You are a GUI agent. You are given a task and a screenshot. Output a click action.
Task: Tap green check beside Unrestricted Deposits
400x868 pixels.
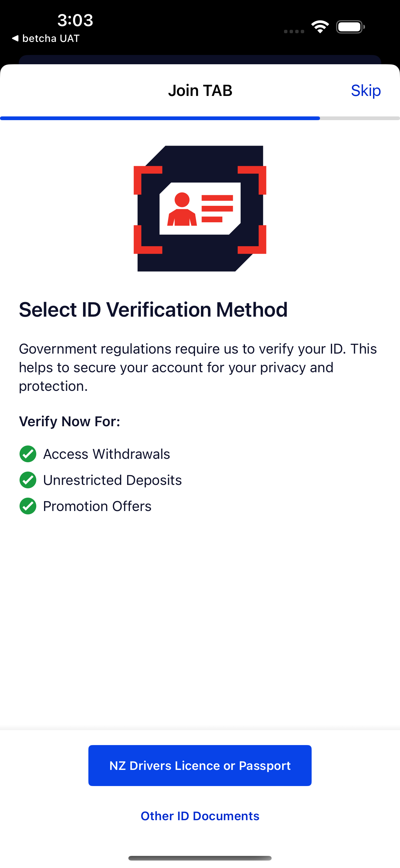(28, 480)
